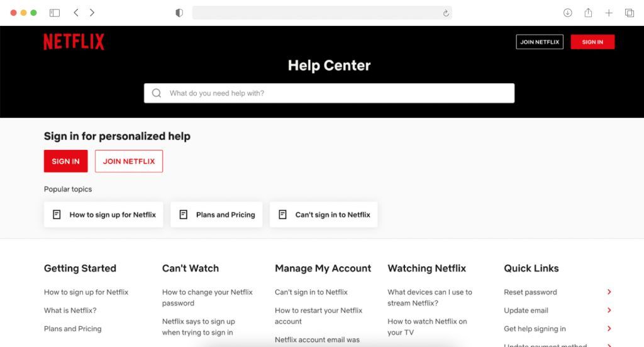The height and width of the screenshot is (347, 644).
Task: Reload the page using the refresh icon
Action: pyautogui.click(x=446, y=13)
